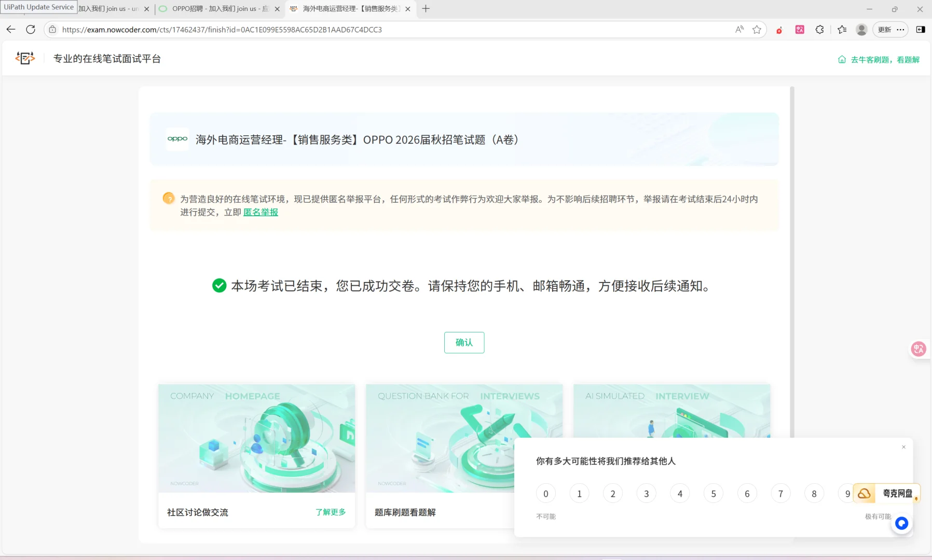The height and width of the screenshot is (560, 932).
Task: Click the green success checkmark icon
Action: pos(220,286)
